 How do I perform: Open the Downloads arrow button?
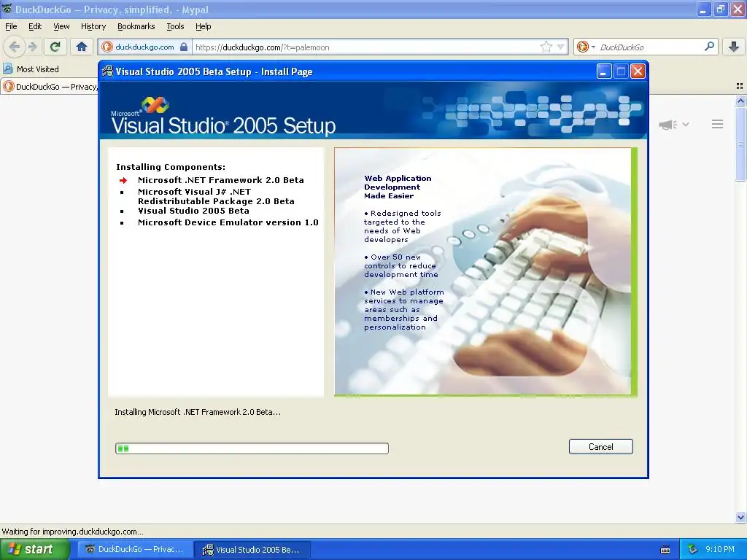(x=734, y=47)
